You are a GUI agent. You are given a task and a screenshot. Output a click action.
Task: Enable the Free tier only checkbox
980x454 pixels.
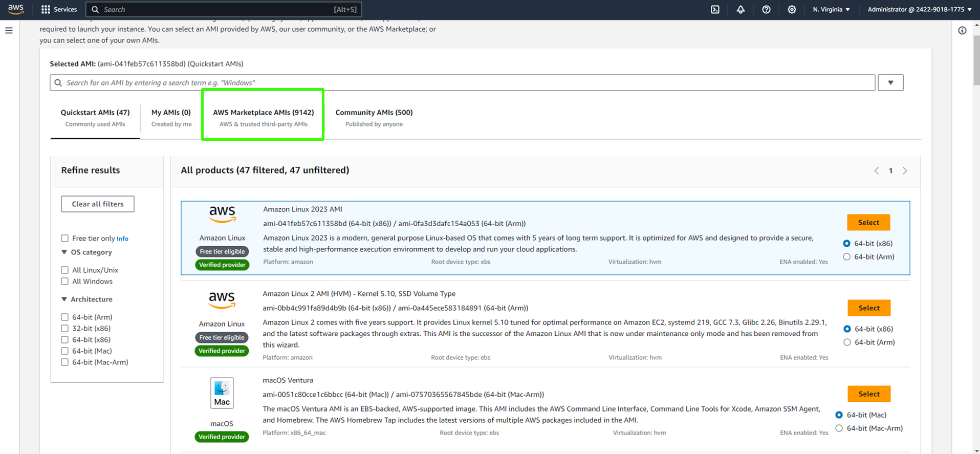(x=64, y=238)
